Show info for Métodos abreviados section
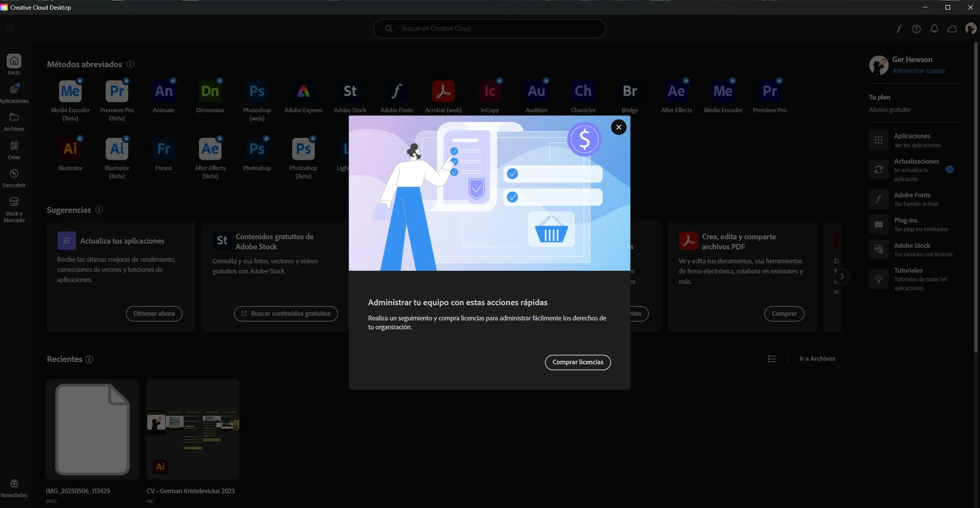Viewport: 980px width, 508px height. (131, 64)
